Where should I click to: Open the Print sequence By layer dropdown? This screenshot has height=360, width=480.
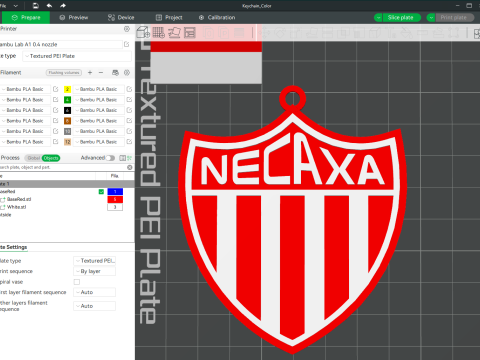pyautogui.click(x=94, y=271)
